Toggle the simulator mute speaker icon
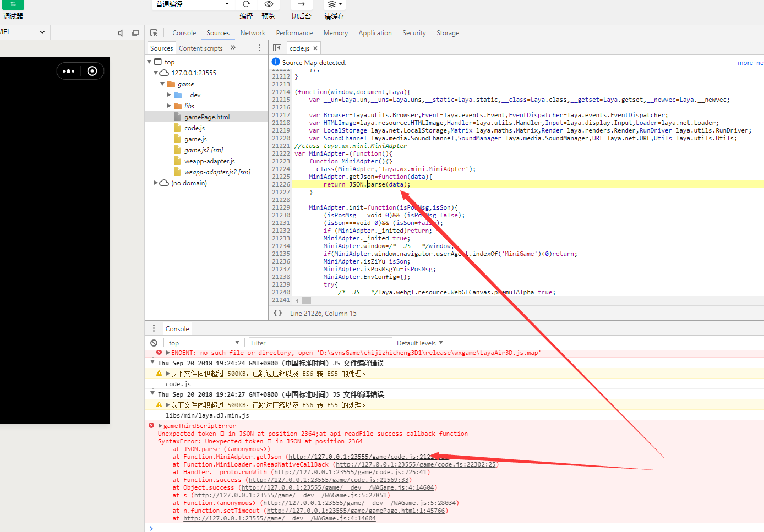Viewport: 764px width, 532px height. click(121, 33)
